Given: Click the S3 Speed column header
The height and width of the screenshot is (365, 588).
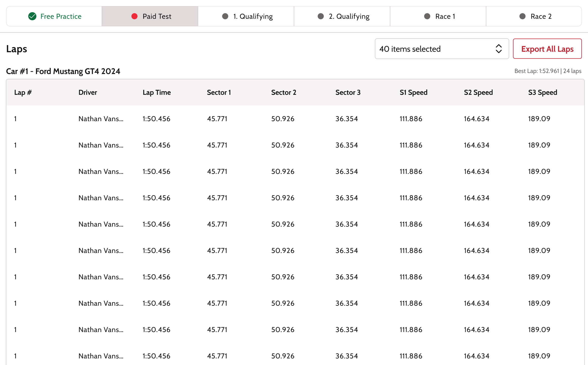Looking at the screenshot, I should (x=542, y=93).
